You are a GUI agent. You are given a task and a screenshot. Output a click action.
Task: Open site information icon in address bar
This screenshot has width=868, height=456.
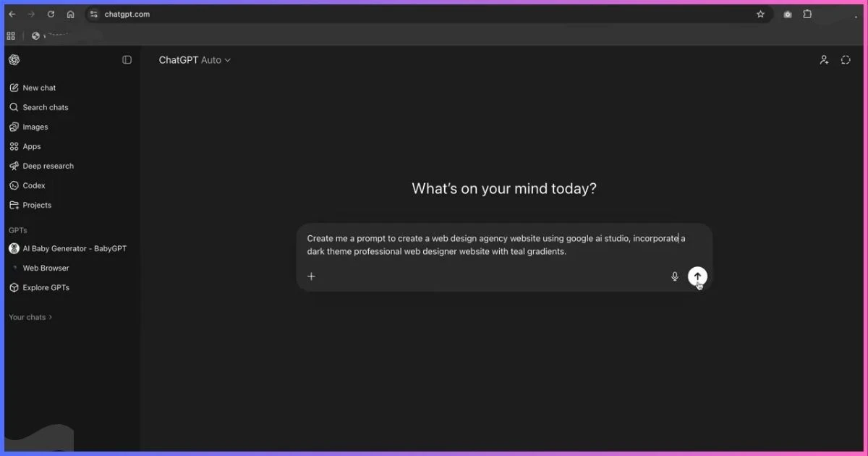tap(93, 14)
